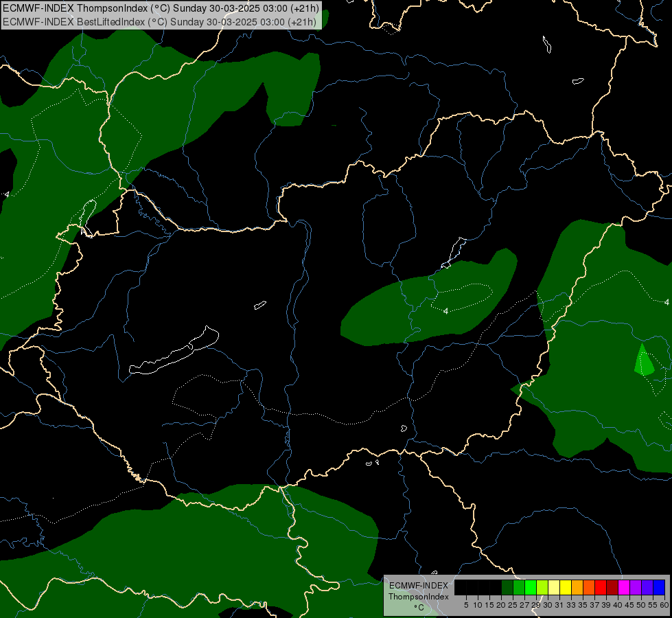Pick the black swatch between 15 and 20
Image resolution: width=672 pixels, height=618 pixels.
tap(496, 587)
